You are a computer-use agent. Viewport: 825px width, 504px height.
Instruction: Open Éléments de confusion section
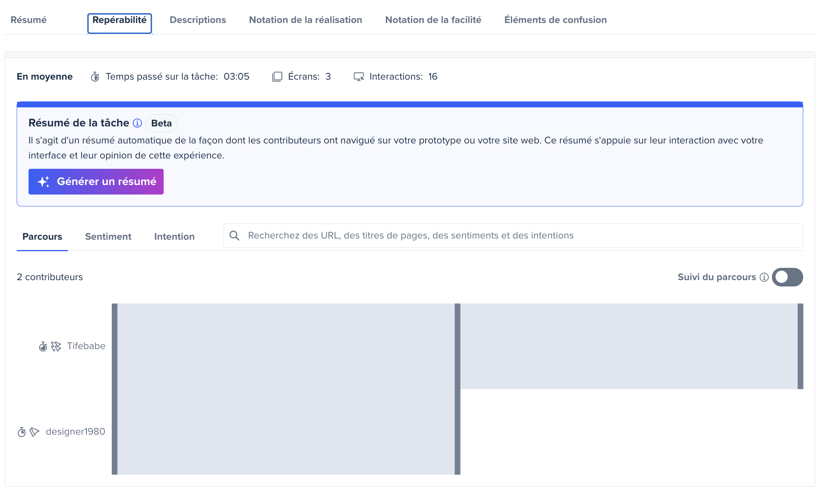coord(555,19)
